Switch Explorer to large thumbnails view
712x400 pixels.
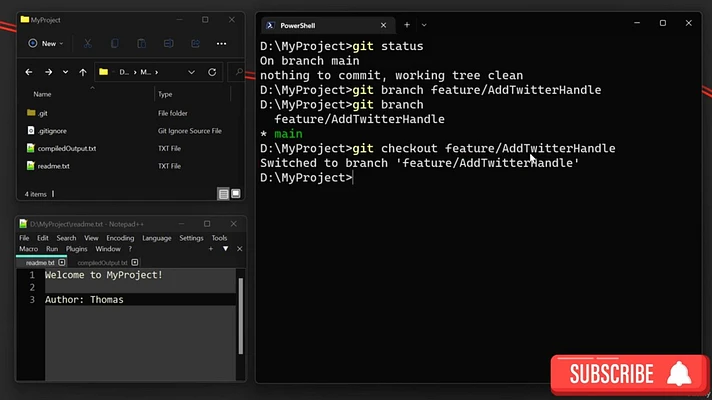tap(236, 194)
